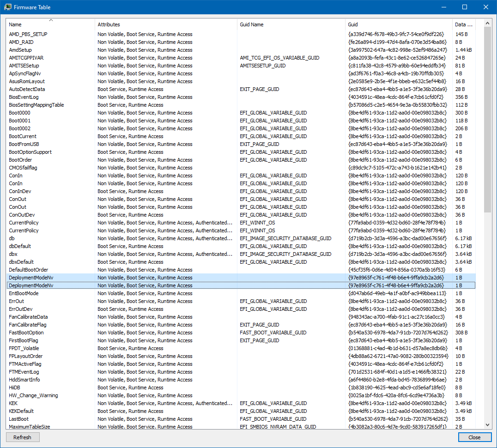Select the dbx variable row
Viewport: 497px width, 448px height.
pyautogui.click(x=241, y=254)
